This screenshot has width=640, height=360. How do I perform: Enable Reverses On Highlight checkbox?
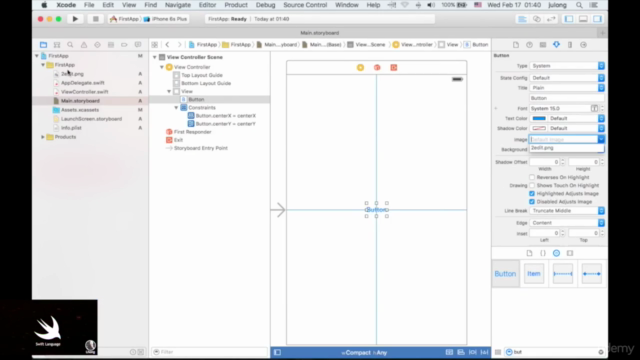coord(532,177)
